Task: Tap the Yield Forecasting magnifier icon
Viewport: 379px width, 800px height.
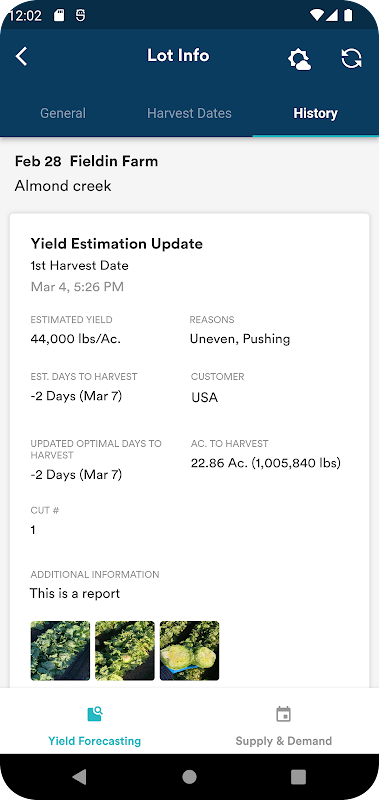Action: pyautogui.click(x=95, y=714)
